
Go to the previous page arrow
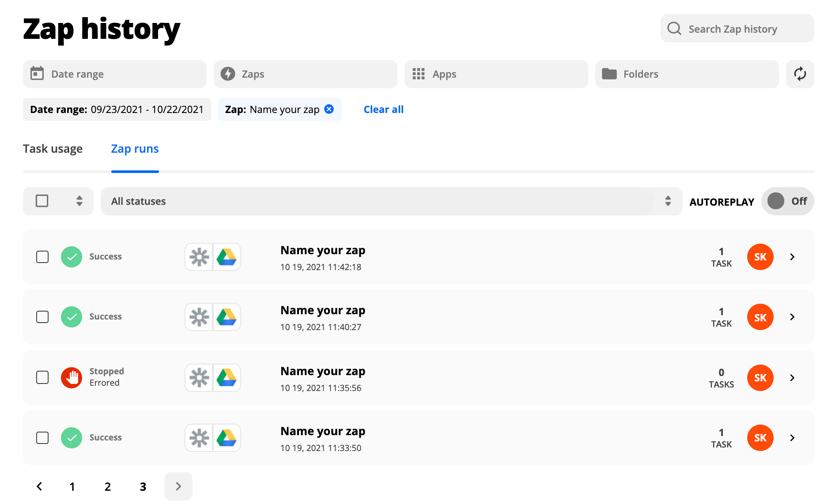click(39, 486)
